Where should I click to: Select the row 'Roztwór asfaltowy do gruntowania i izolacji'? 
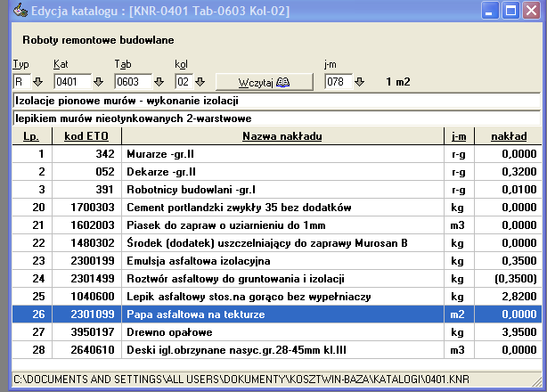(277, 279)
